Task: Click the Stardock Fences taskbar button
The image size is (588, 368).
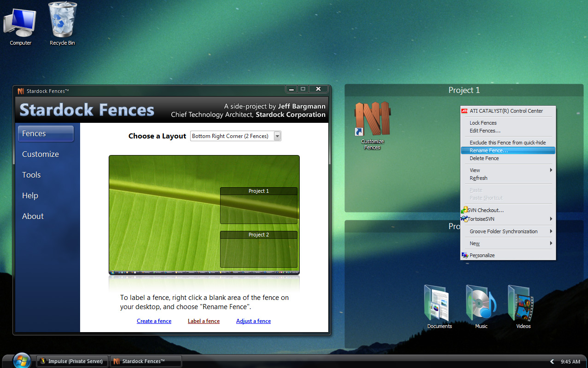Action: 146,361
